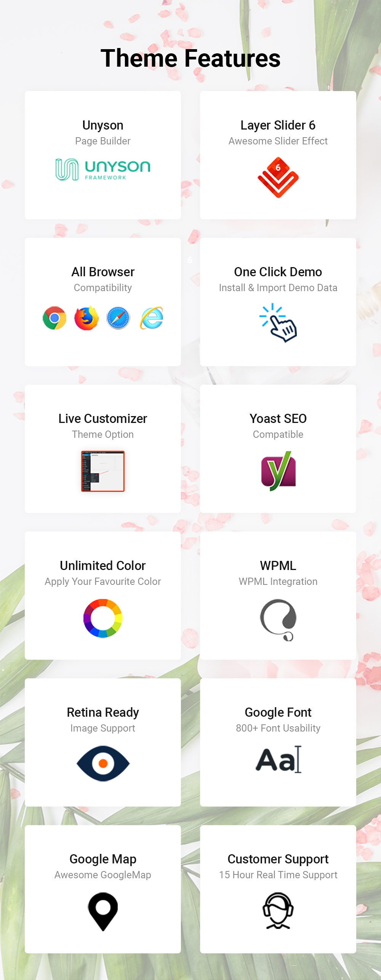Click the Unyson Framework logo
The image size is (381, 980).
pos(103,170)
